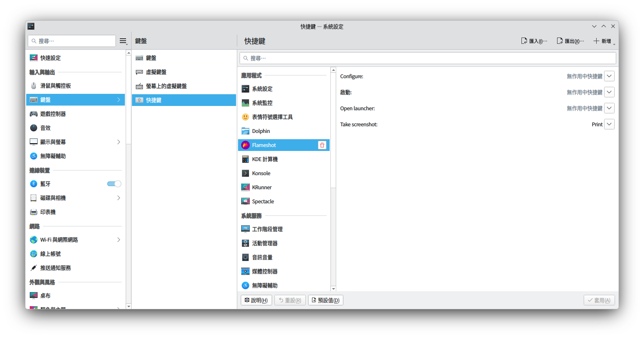This screenshot has width=644, height=339.
Task: Expand the 啟動 shortcut dropdown
Action: click(609, 92)
